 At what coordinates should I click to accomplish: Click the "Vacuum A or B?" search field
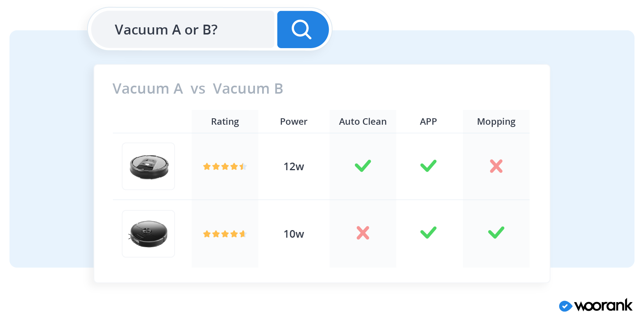183,30
